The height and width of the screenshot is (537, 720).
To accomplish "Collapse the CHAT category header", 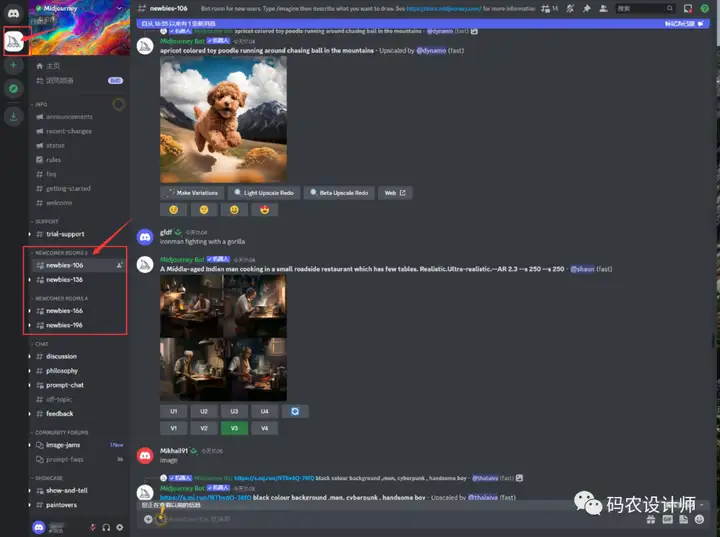I will 41,344.
